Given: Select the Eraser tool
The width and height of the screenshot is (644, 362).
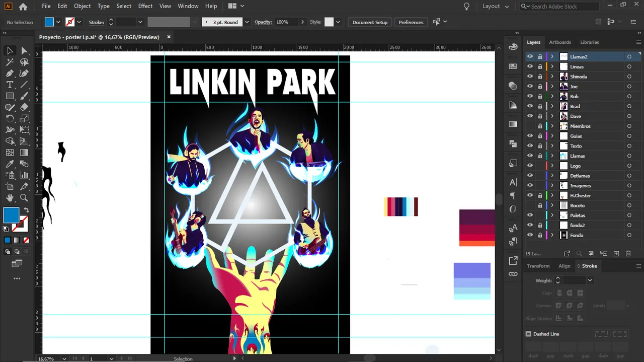Looking at the screenshot, I should [24, 107].
